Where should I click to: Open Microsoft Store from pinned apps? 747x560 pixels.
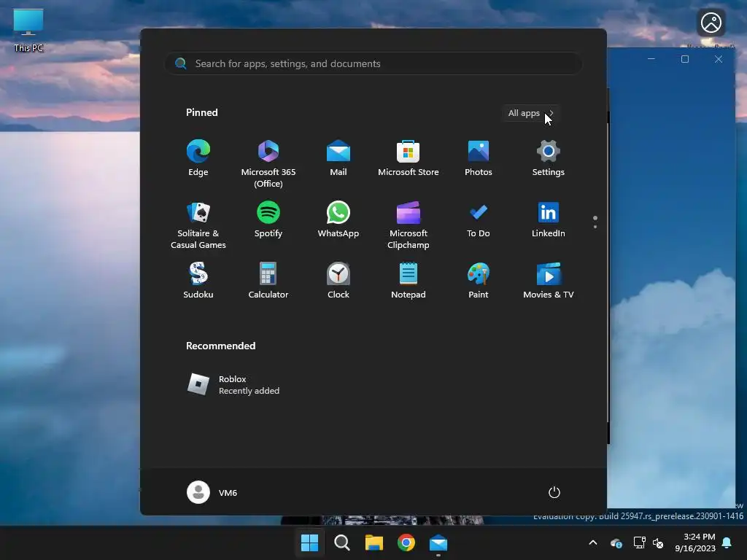pyautogui.click(x=409, y=158)
